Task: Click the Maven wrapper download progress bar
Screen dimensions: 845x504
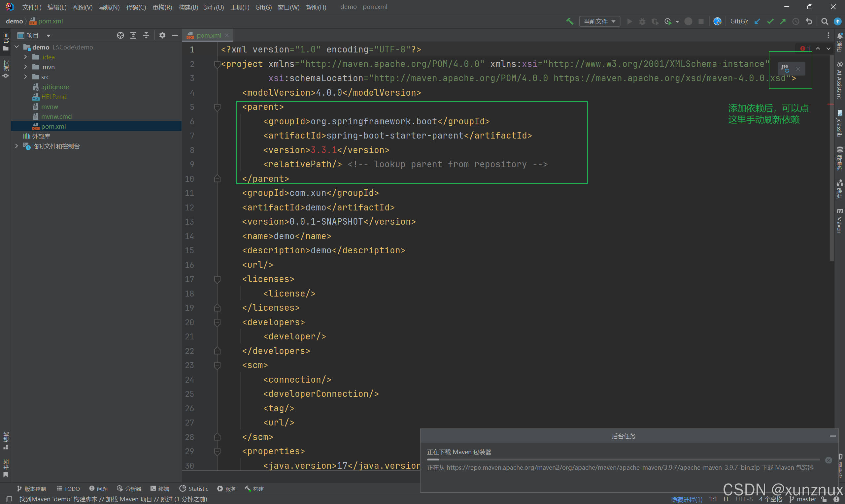Action: 624,459
